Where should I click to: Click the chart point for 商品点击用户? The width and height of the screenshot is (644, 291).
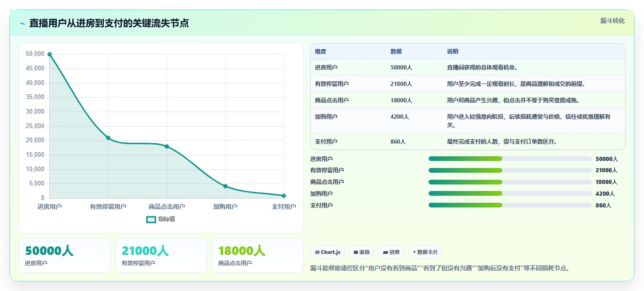[x=167, y=146]
